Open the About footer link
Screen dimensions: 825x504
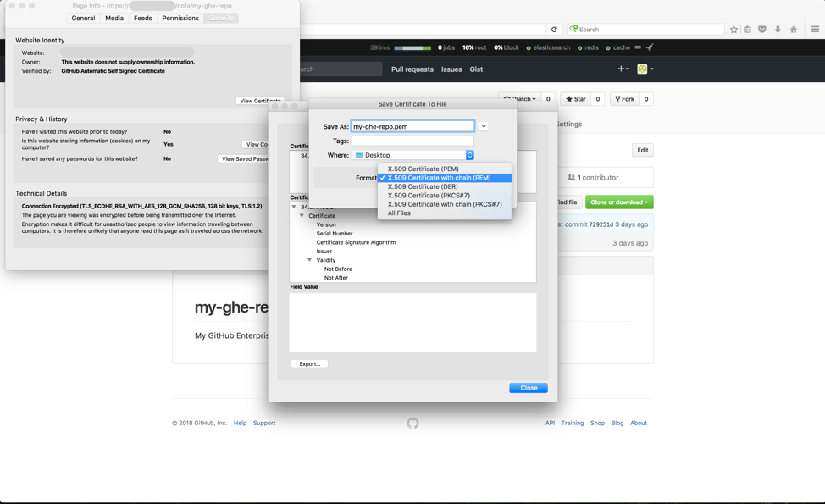click(639, 423)
